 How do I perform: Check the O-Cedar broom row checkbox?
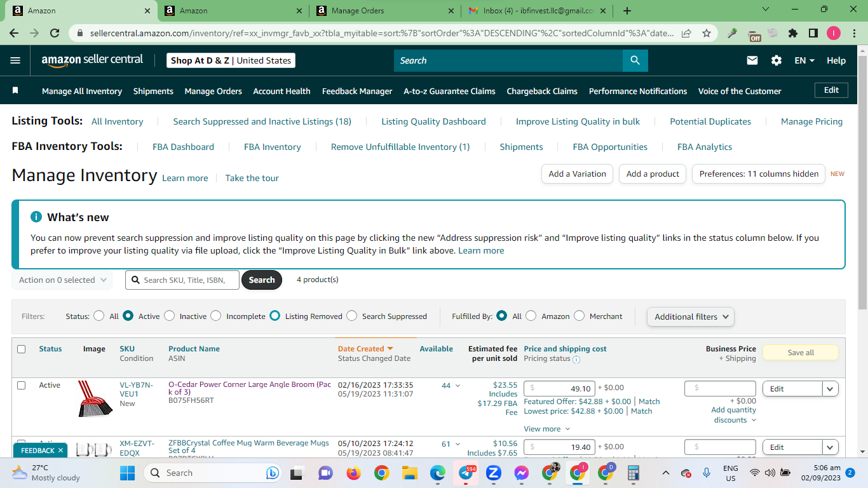22,385
